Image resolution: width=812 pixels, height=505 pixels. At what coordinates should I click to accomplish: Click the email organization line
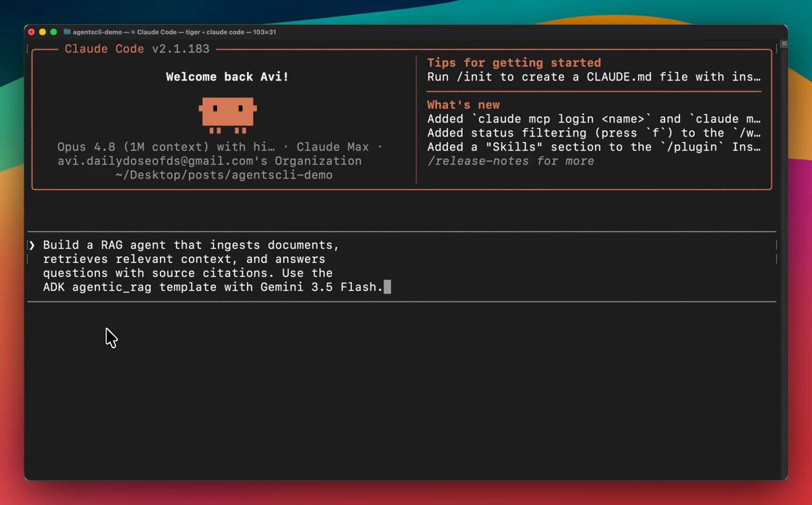(x=210, y=161)
